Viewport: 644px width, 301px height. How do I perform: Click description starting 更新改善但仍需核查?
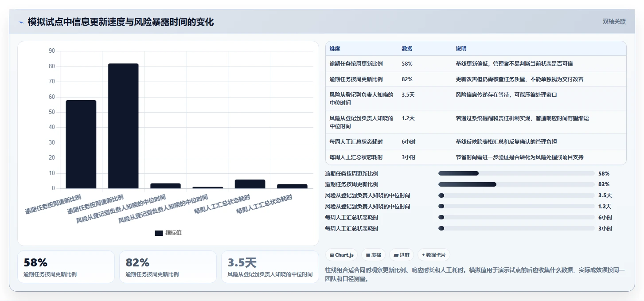point(519,79)
